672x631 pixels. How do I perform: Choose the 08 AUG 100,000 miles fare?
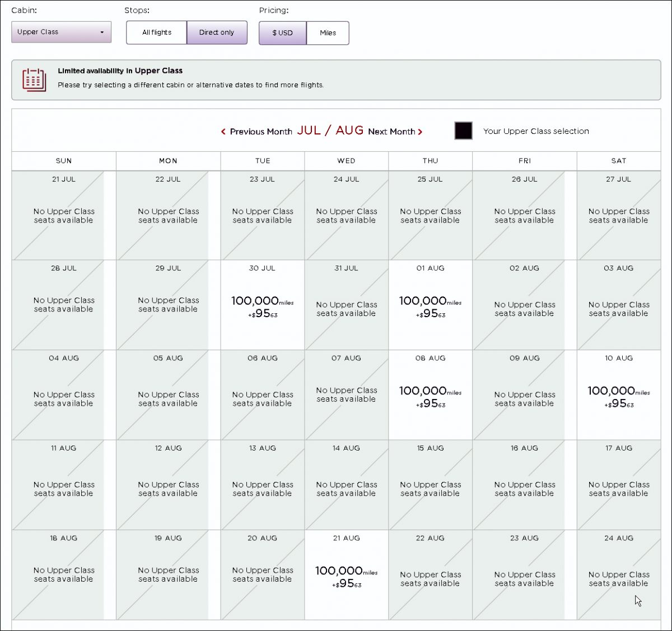click(x=430, y=396)
